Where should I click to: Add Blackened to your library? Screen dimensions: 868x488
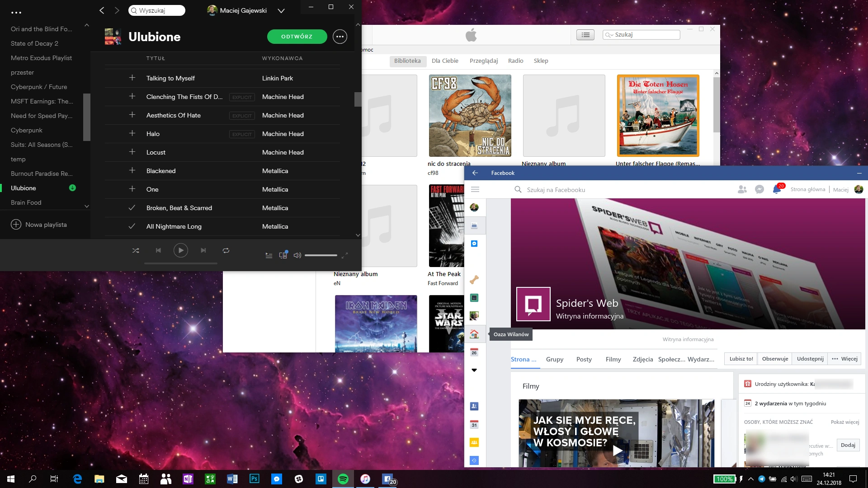click(x=132, y=170)
